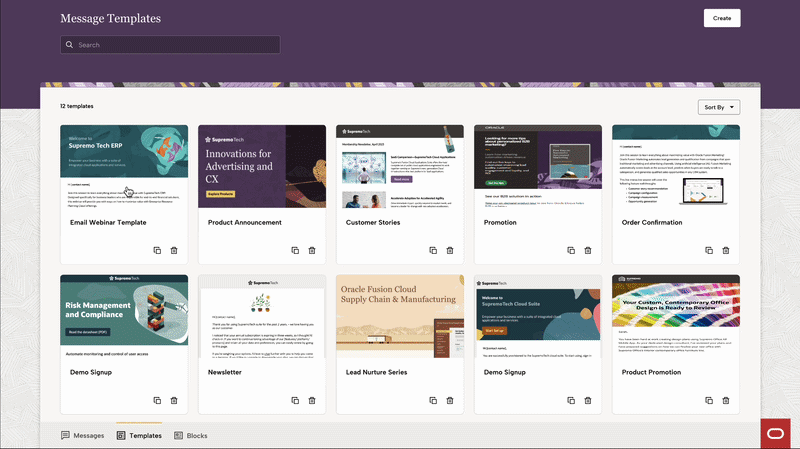Delete the Product Announcement template

pos(312,251)
